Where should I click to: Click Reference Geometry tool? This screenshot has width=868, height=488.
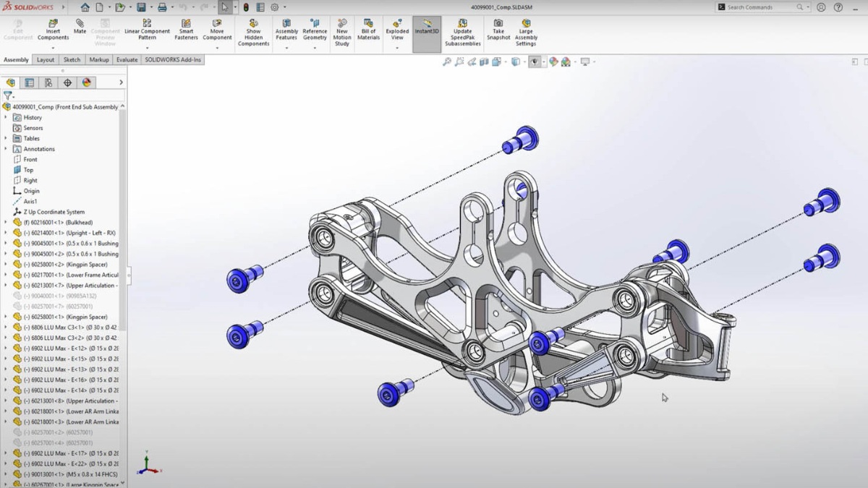click(315, 30)
